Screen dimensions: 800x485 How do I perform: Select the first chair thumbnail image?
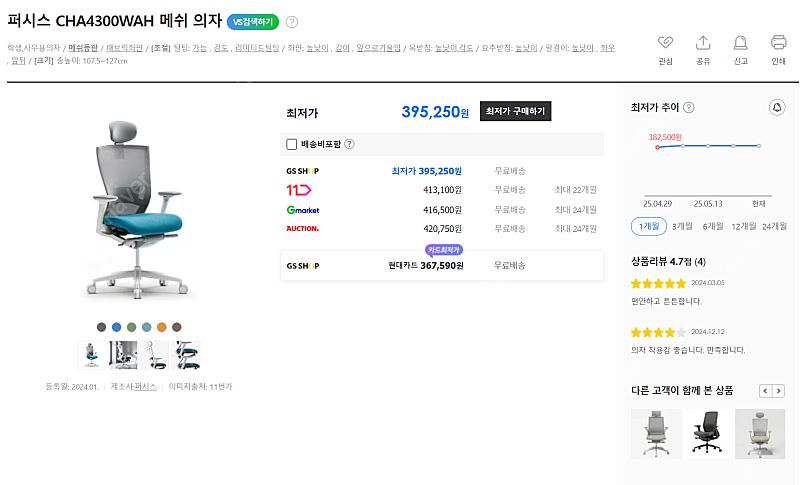[92, 355]
